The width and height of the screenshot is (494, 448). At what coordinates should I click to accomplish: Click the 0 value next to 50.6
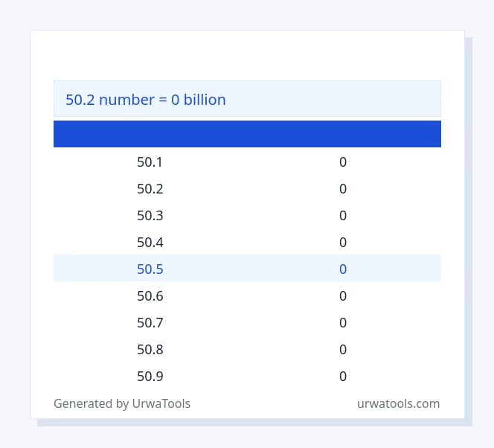coord(343,296)
